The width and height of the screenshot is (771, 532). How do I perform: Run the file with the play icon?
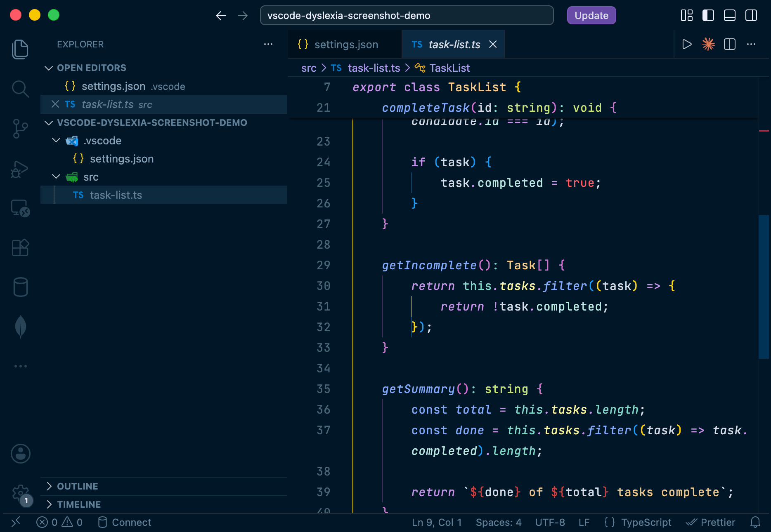pos(687,44)
